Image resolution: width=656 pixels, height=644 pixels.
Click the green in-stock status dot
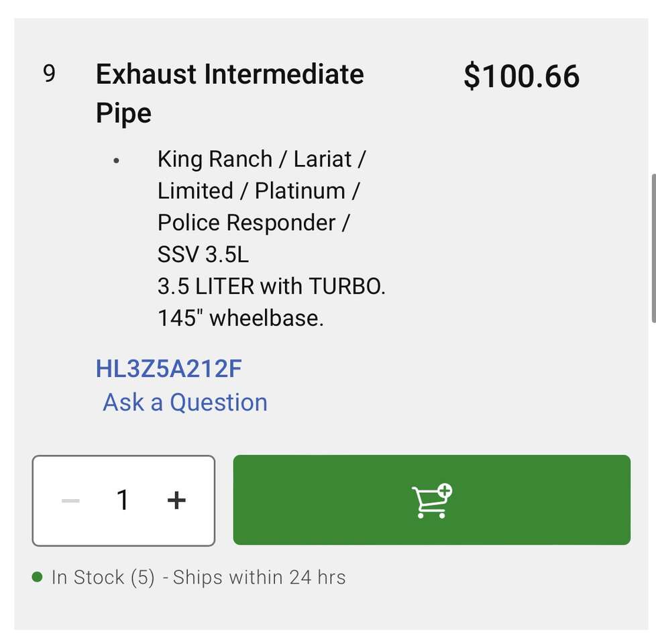click(x=38, y=577)
